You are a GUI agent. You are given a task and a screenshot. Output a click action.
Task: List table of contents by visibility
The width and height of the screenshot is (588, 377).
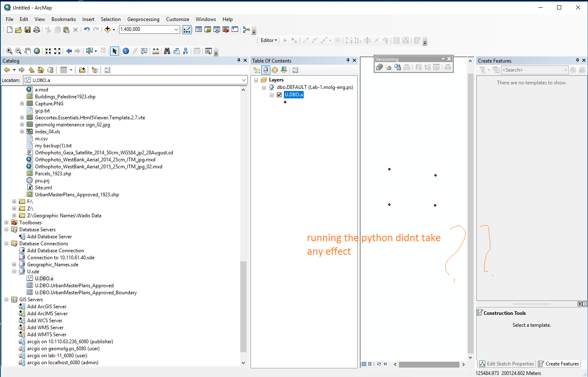click(x=275, y=70)
